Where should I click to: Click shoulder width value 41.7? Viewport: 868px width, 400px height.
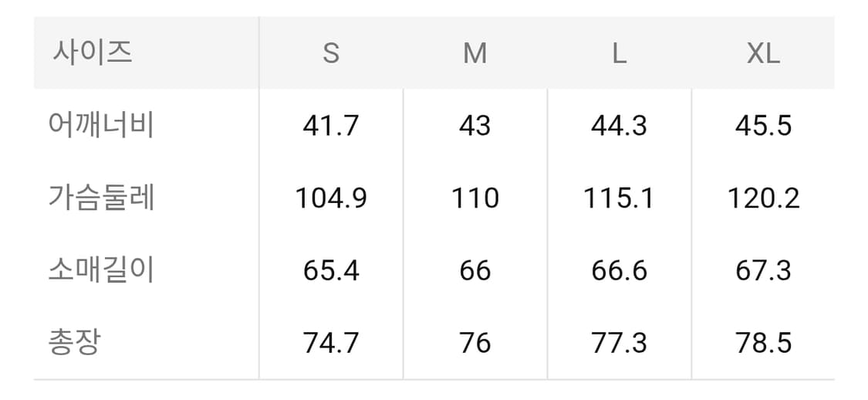point(331,125)
